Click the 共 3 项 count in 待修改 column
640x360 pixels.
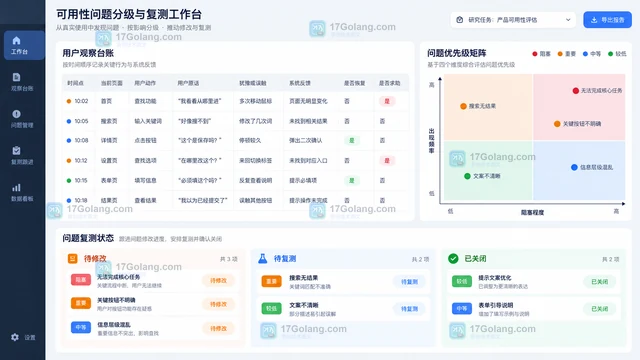pyautogui.click(x=229, y=259)
